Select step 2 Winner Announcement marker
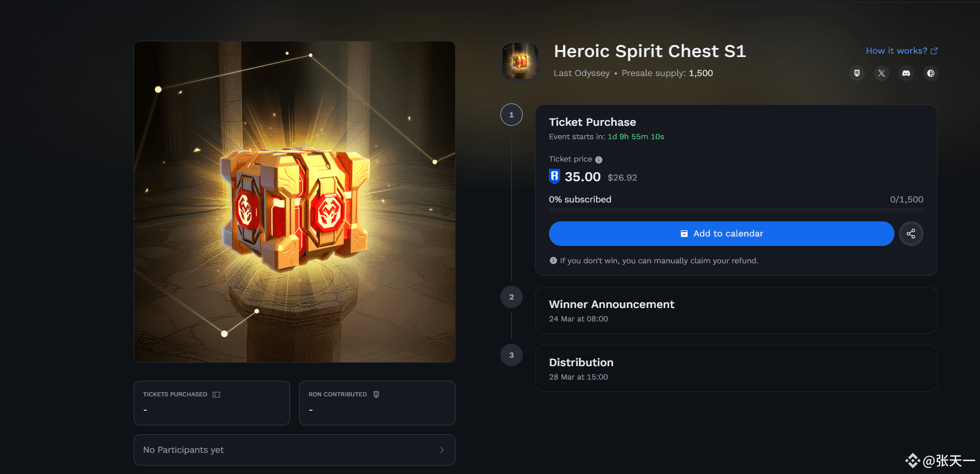This screenshot has height=474, width=980. pyautogui.click(x=512, y=297)
